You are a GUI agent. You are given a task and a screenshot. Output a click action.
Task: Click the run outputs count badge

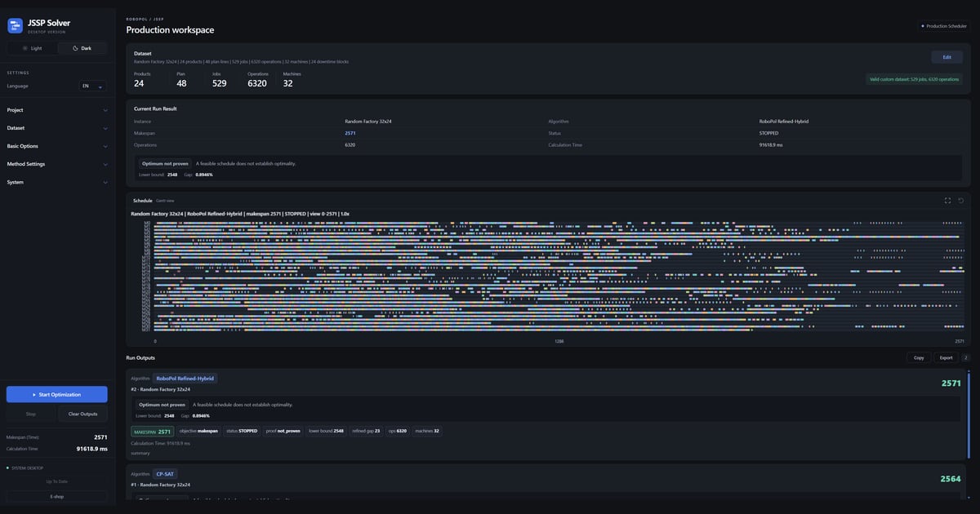coord(965,357)
